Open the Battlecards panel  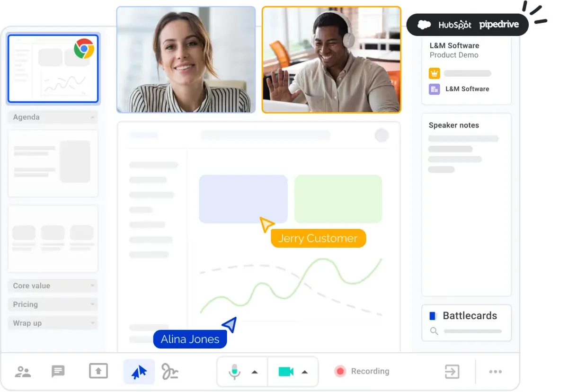click(467, 323)
